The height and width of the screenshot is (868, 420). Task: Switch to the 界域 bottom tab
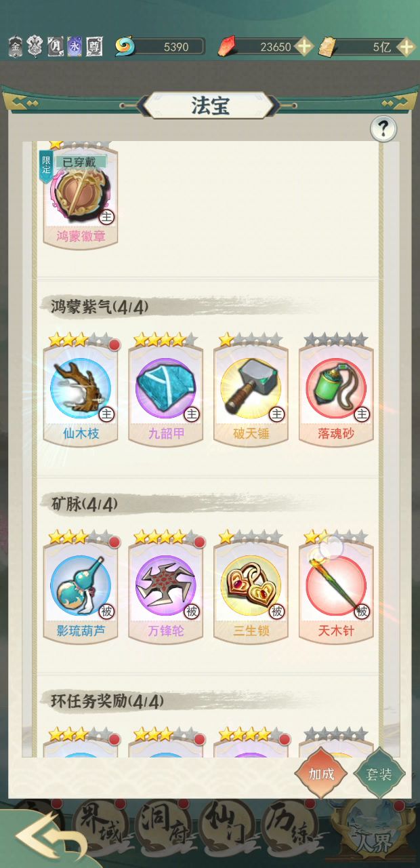point(99,821)
